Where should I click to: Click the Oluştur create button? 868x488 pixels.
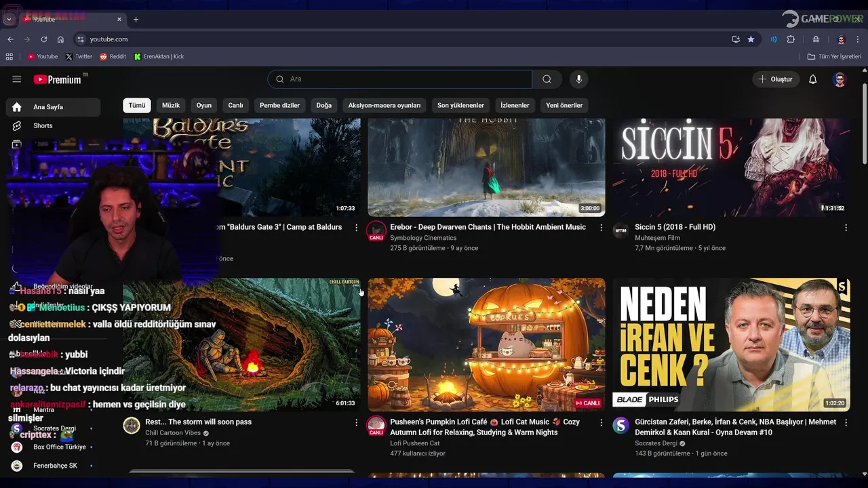[x=776, y=79]
